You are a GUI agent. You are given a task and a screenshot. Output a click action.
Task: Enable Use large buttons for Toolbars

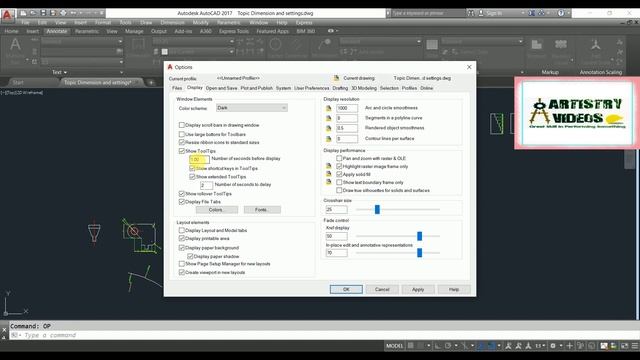pos(182,134)
